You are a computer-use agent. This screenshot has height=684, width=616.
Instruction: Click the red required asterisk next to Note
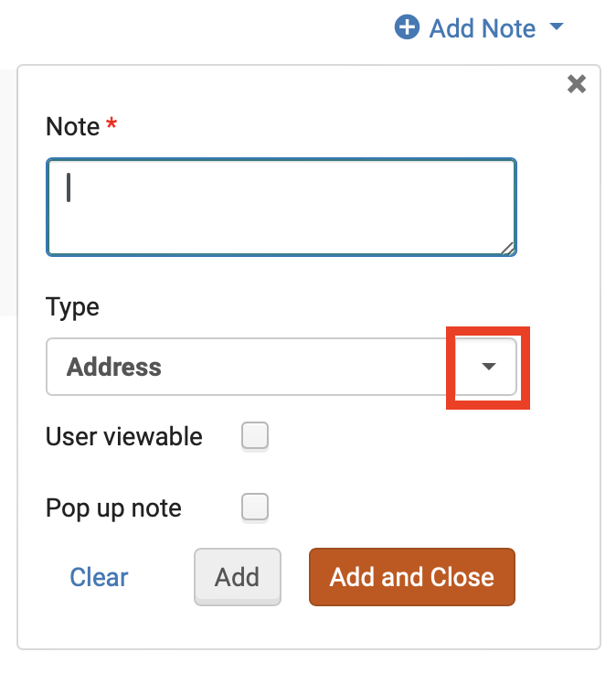tap(112, 125)
